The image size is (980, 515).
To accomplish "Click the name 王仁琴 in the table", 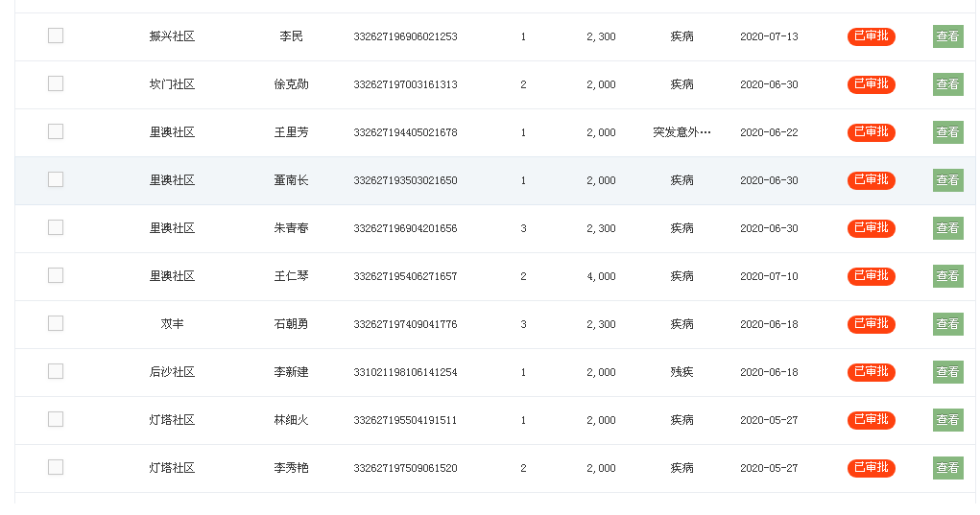I will coord(291,276).
